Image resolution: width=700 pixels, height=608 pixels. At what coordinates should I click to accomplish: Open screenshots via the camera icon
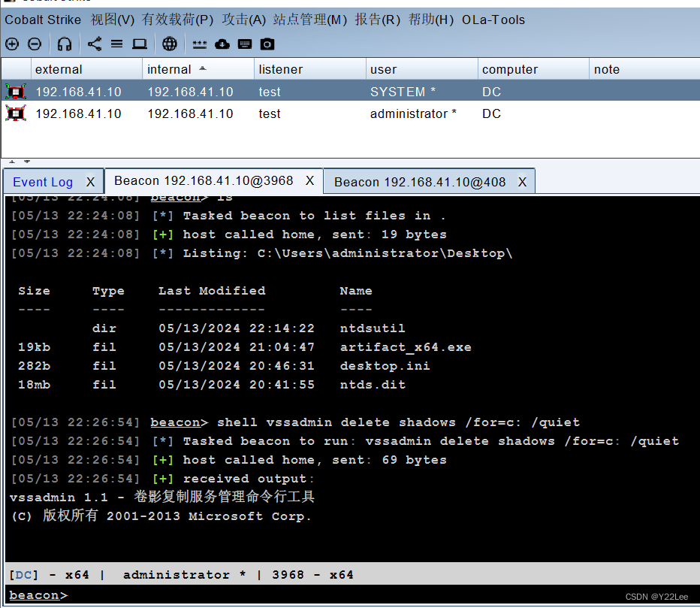(267, 44)
